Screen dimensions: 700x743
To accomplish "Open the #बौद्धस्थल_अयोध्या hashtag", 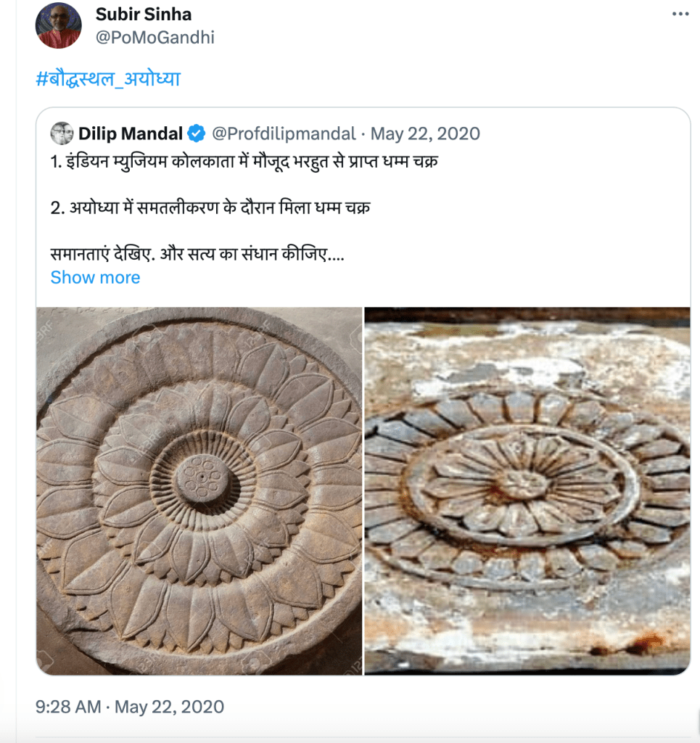I will click(107, 78).
